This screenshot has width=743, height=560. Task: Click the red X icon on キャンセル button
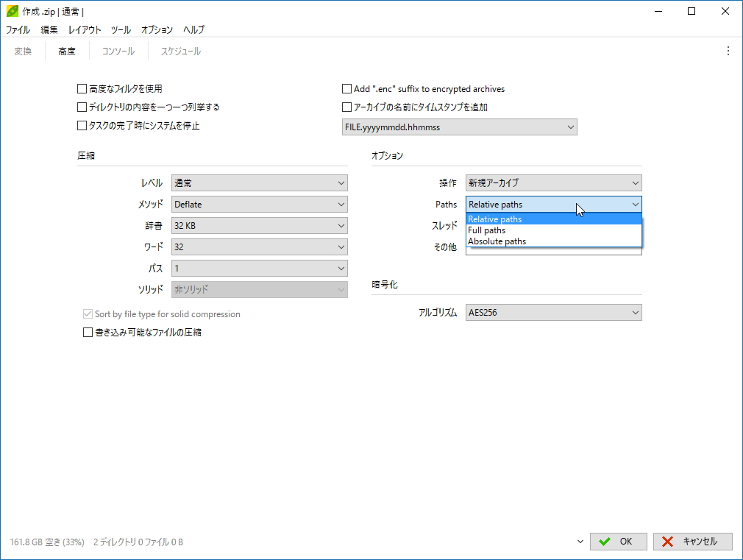(669, 541)
